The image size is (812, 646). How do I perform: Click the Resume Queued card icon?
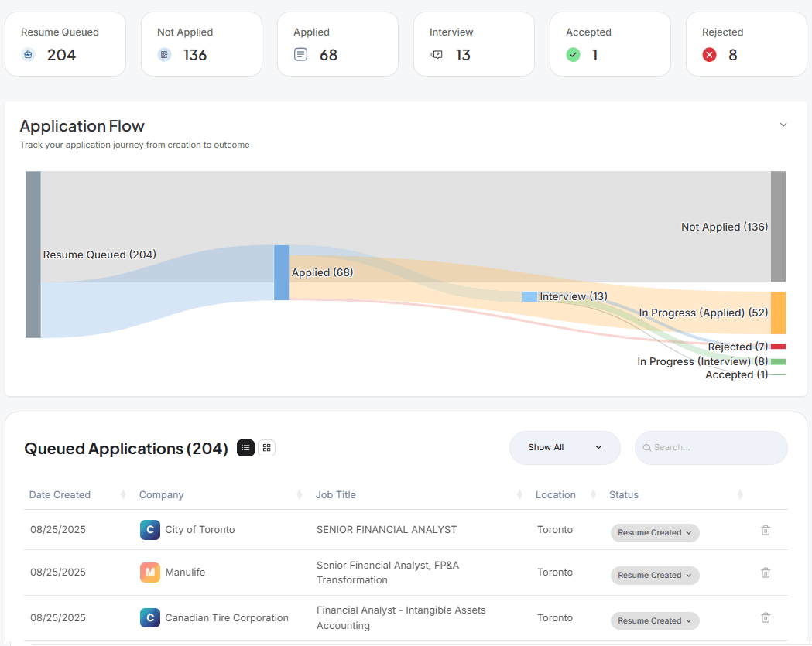[28, 54]
